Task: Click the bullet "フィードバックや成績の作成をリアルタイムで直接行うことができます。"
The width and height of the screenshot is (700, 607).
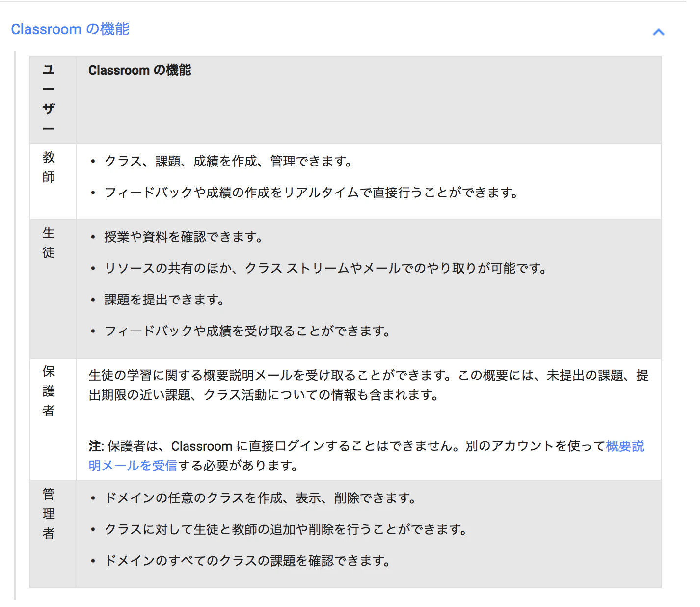Action: pos(312,193)
